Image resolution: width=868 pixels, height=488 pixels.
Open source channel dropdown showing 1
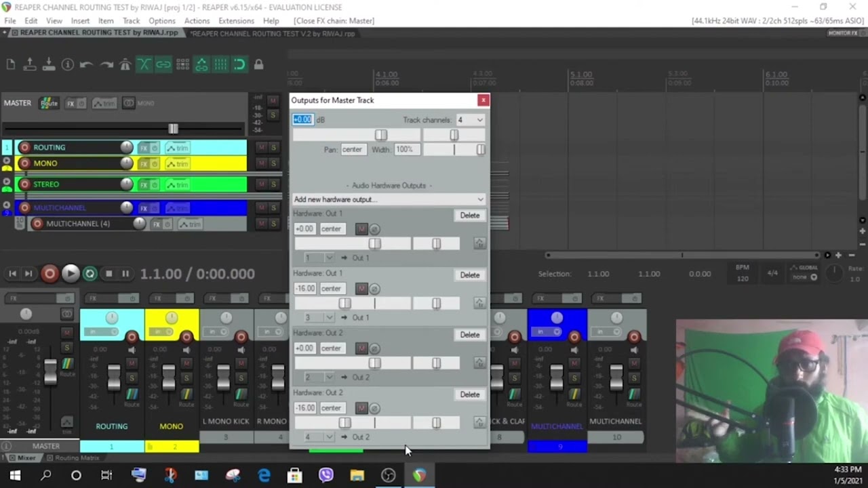(x=319, y=258)
